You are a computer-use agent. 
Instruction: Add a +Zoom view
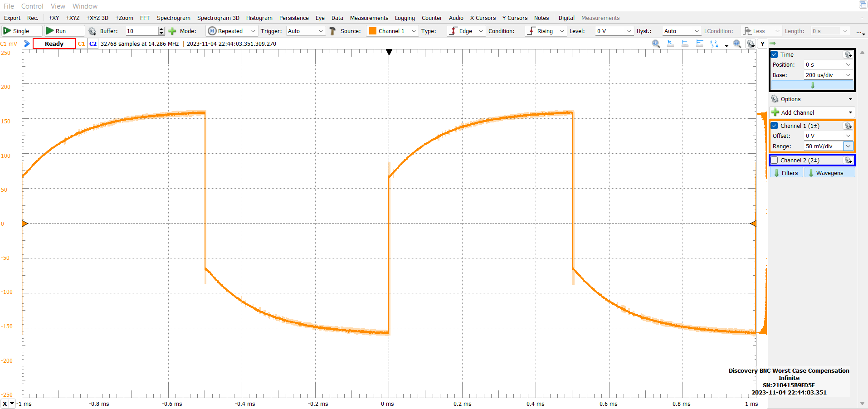[x=124, y=18]
